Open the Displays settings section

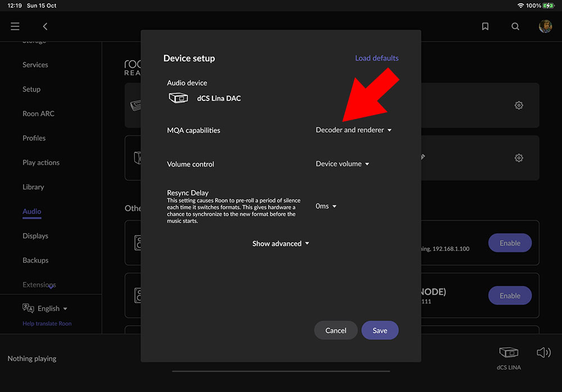point(35,236)
